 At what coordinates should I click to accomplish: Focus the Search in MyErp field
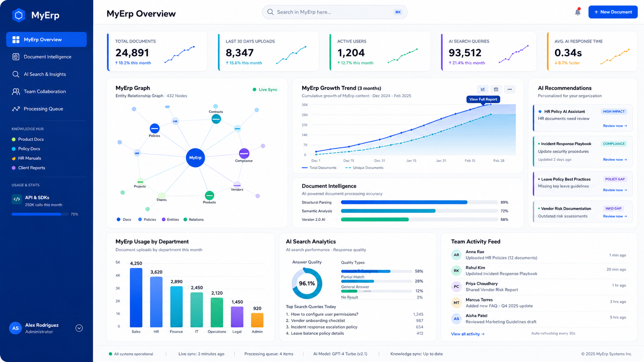click(x=334, y=12)
